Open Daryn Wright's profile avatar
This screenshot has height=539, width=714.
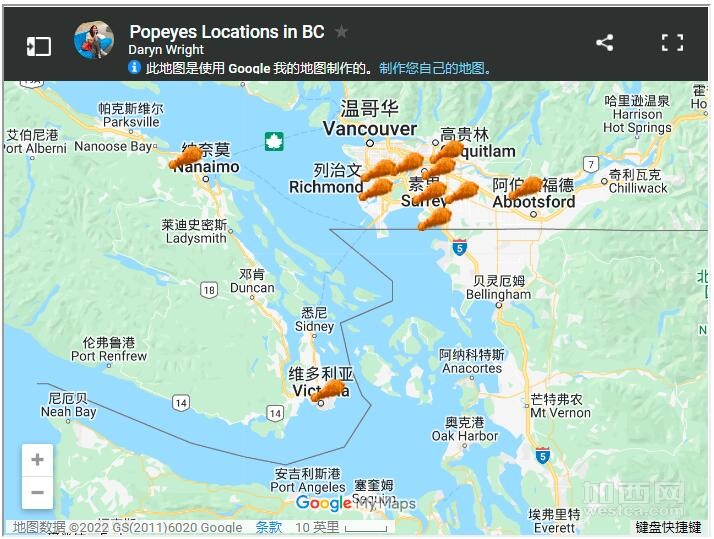94,40
